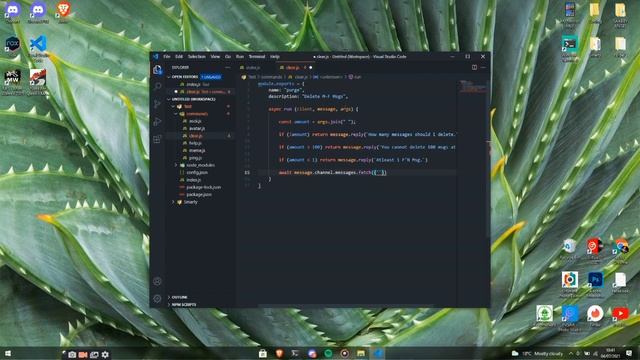Open the Extensions view
This screenshot has width=640, height=360.
pos(157,139)
